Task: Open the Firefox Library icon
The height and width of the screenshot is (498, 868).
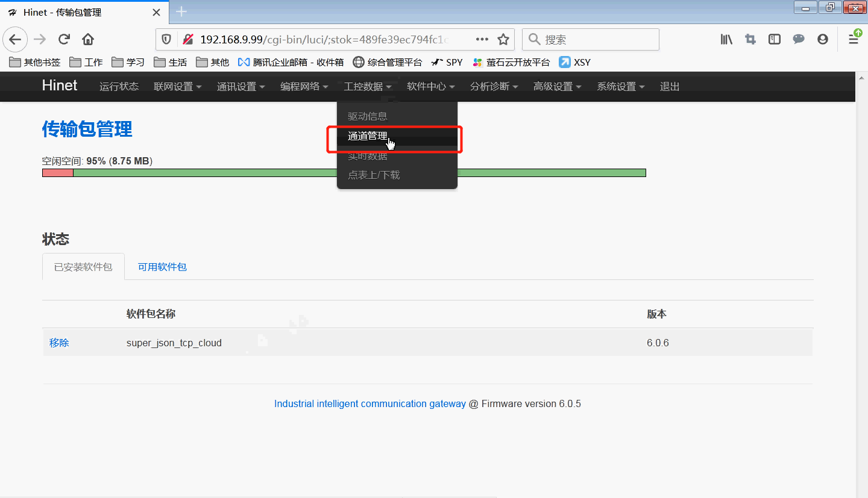Action: (x=726, y=39)
